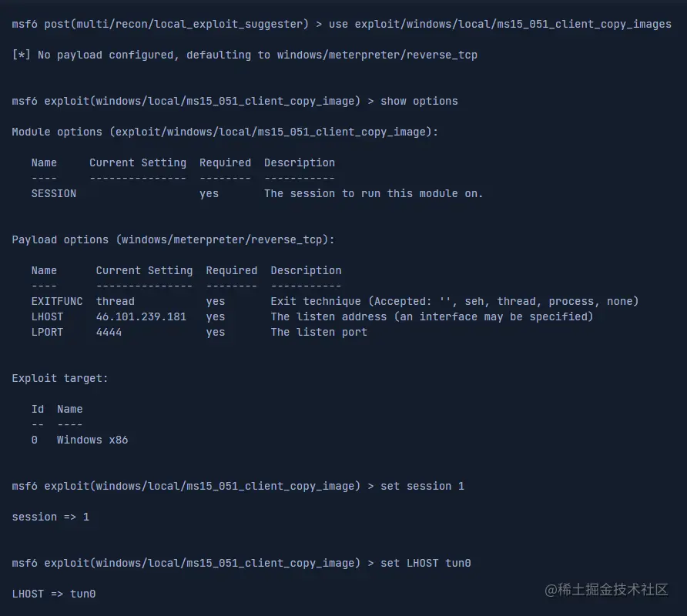Viewport: 687px width, 616px height.
Task: Click target Id '0' in Exploit target table
Action: [x=34, y=440]
